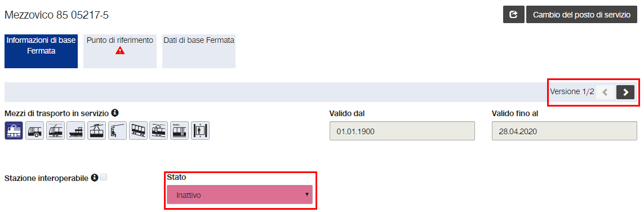
Task: Switch to Dati di base Fermata tab
Action: tap(199, 51)
